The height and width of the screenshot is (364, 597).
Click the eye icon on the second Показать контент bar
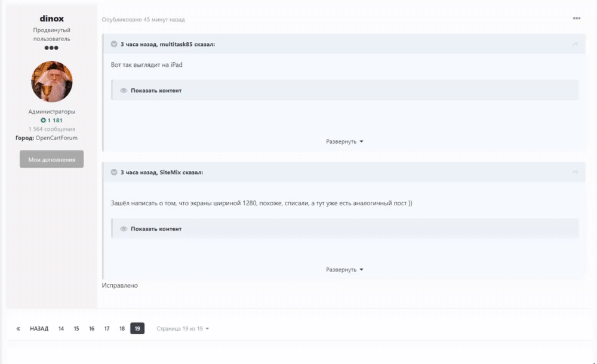click(x=122, y=228)
